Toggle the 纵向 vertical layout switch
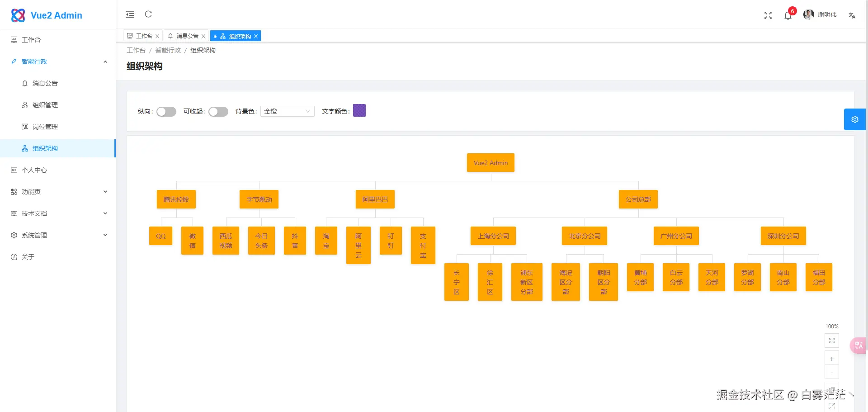Screen dimensions: 868x412 (166, 112)
